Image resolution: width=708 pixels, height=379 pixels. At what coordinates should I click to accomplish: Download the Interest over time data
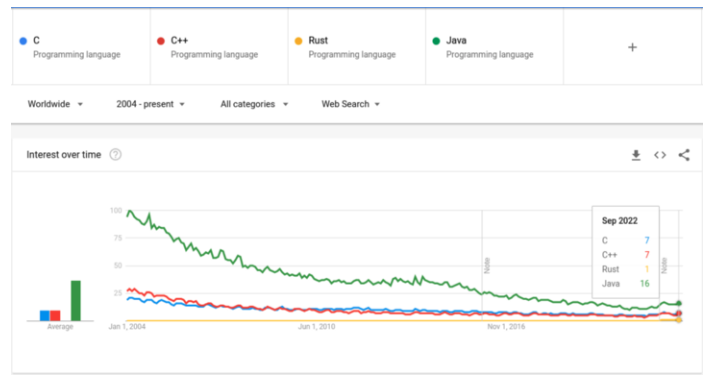click(x=636, y=155)
